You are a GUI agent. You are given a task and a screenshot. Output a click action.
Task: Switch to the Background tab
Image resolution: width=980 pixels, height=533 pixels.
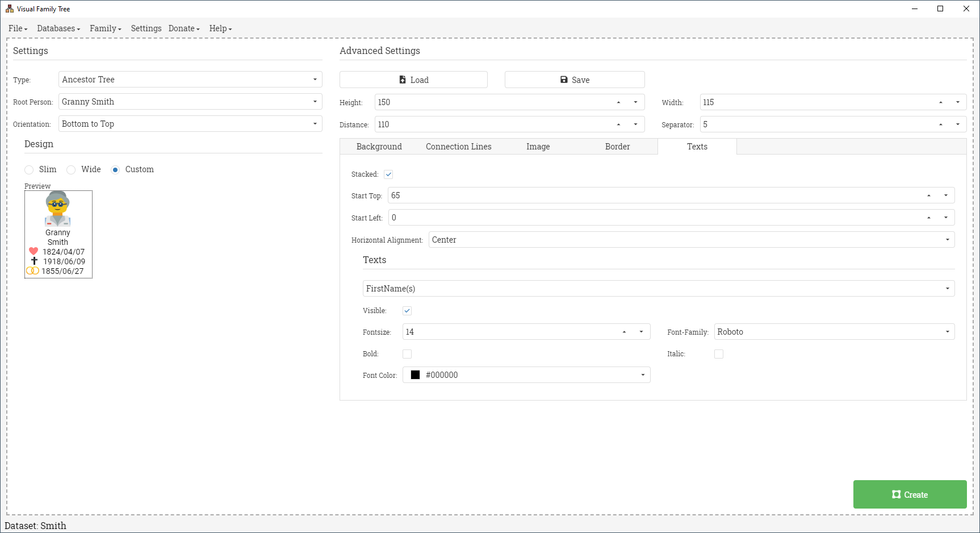click(379, 147)
